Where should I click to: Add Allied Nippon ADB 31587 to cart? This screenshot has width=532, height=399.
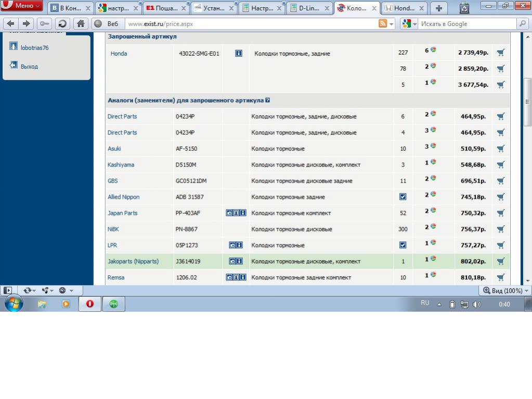(501, 197)
